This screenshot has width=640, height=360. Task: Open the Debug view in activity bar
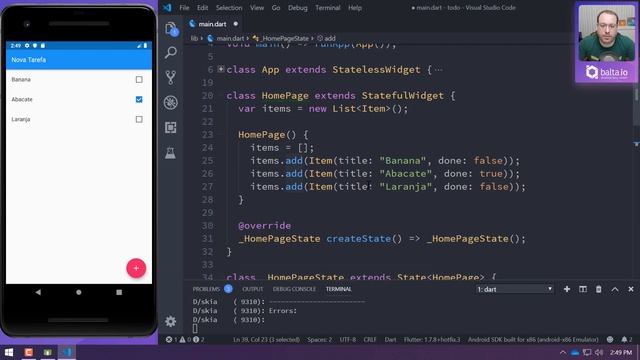(x=171, y=102)
